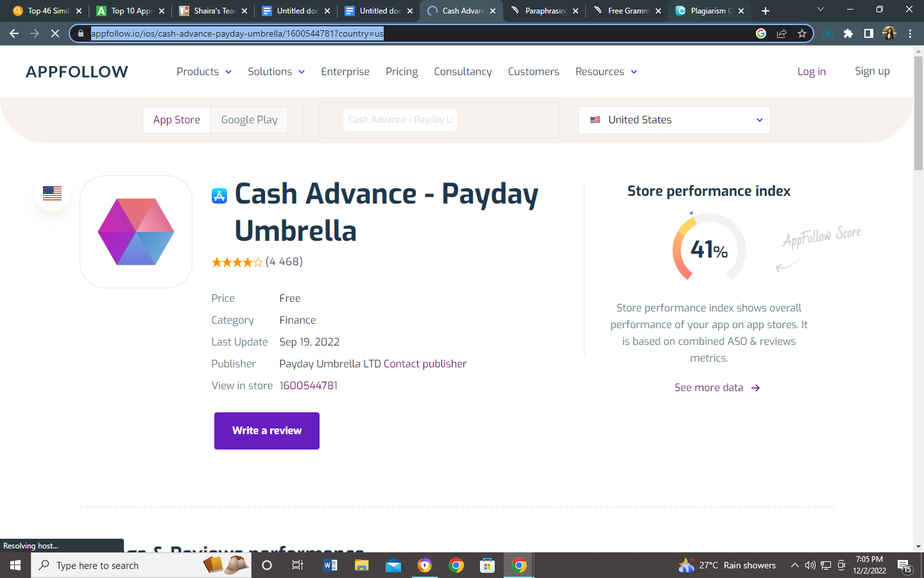Click the App Store icon beside app title
Viewport: 924px width, 578px height.
219,196
